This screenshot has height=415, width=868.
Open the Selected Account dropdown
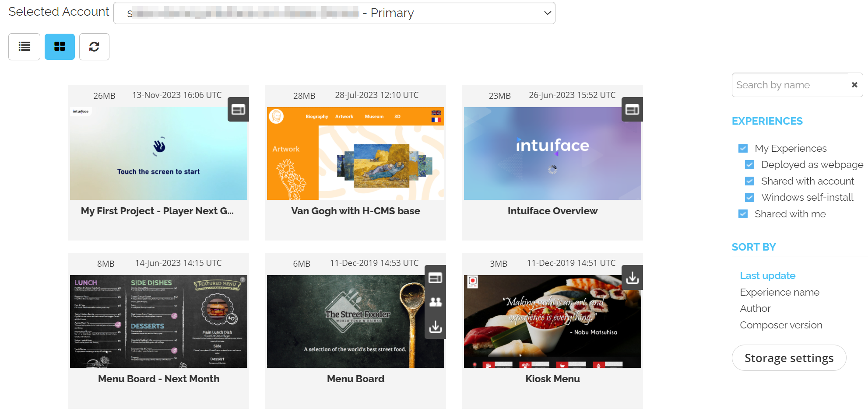(x=334, y=13)
